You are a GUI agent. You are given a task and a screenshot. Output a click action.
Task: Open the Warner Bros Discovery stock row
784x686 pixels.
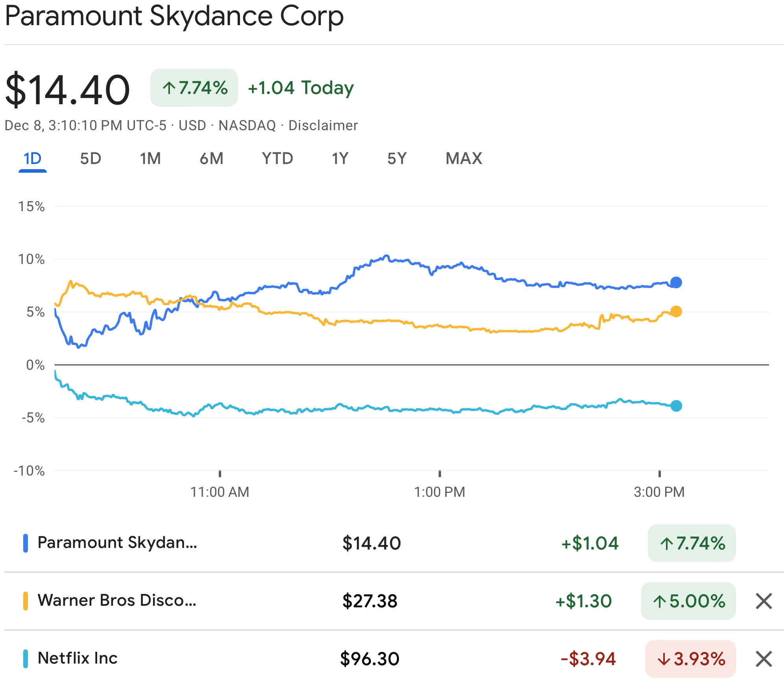[117, 600]
